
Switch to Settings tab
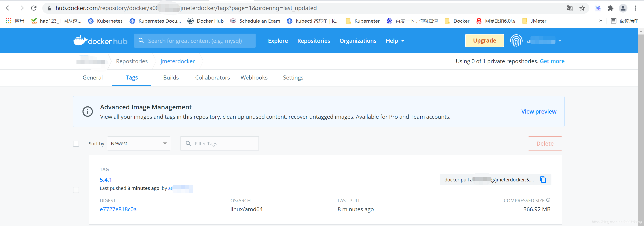click(293, 78)
